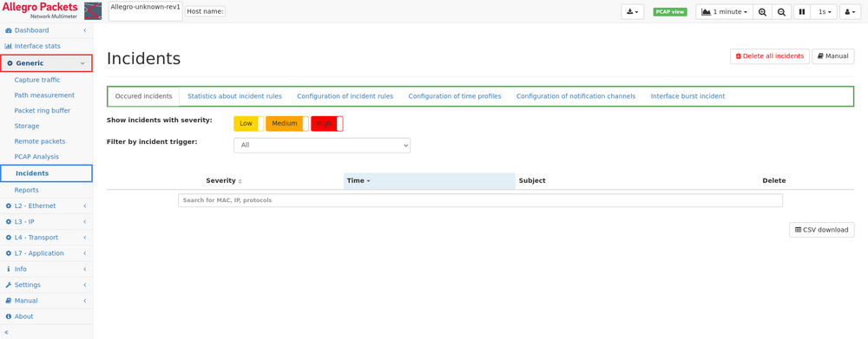868x339 pixels.
Task: Open Configuration of notification channels tab
Action: click(x=575, y=96)
